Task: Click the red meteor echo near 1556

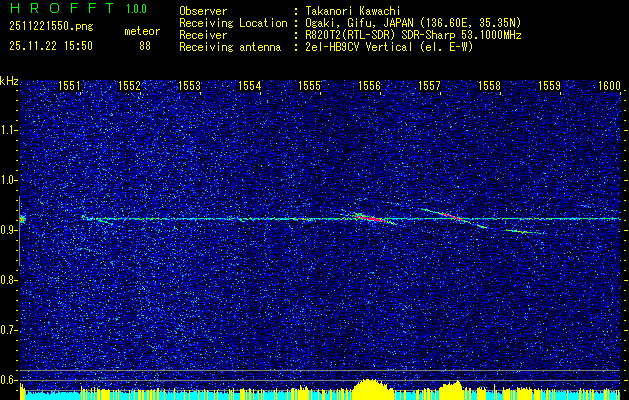Action: point(371,218)
